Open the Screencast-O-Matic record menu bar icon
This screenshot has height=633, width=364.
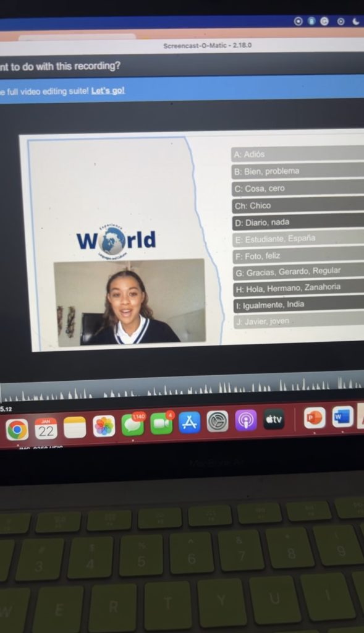click(x=298, y=22)
